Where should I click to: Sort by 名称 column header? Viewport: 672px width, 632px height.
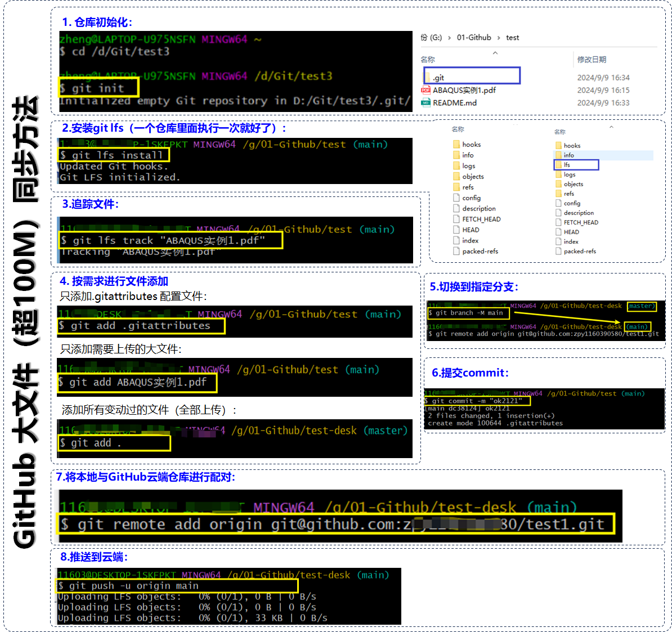[427, 60]
